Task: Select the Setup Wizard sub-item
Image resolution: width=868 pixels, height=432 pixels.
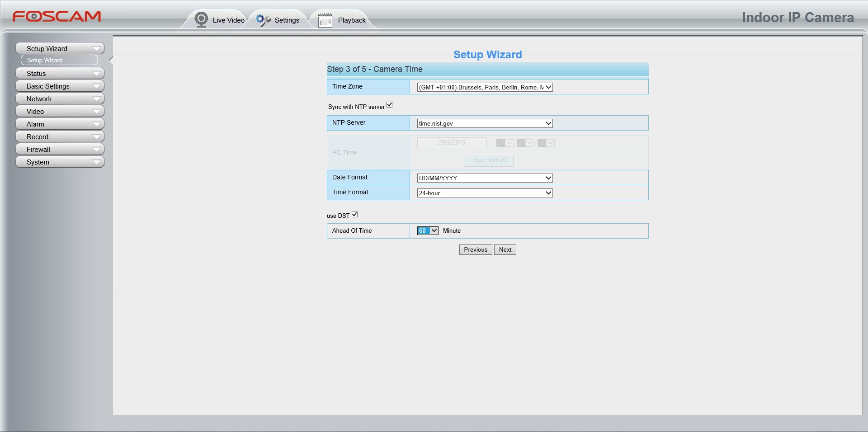Action: point(59,60)
